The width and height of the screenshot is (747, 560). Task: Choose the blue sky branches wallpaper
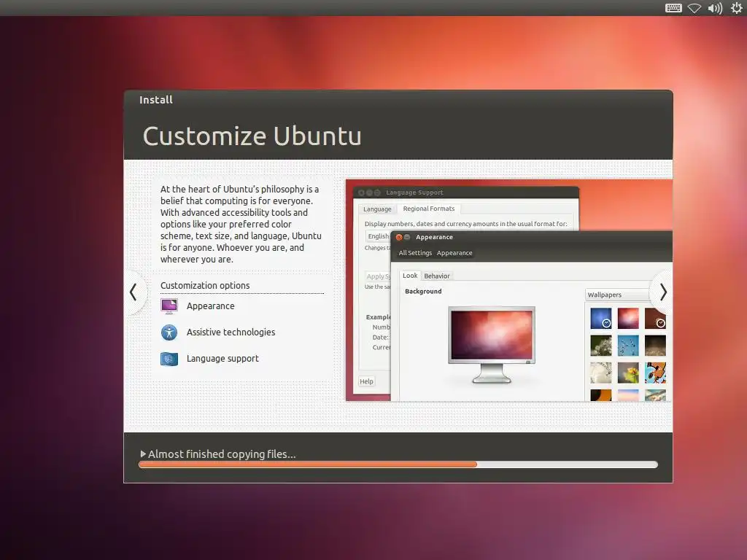click(x=628, y=346)
